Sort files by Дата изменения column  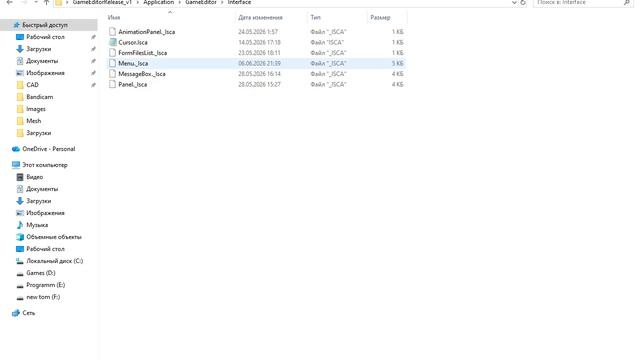coord(260,18)
